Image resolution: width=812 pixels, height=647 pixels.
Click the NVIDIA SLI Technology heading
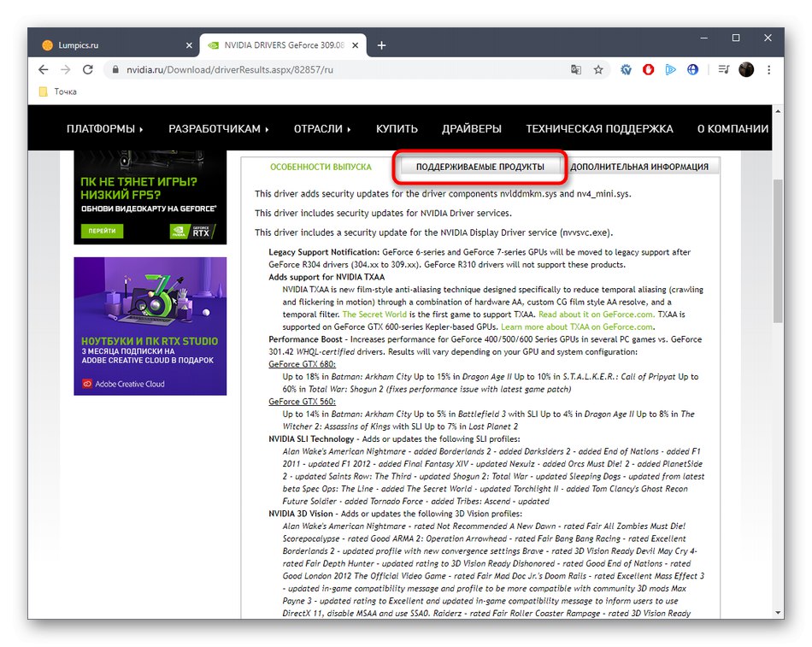[x=311, y=438]
